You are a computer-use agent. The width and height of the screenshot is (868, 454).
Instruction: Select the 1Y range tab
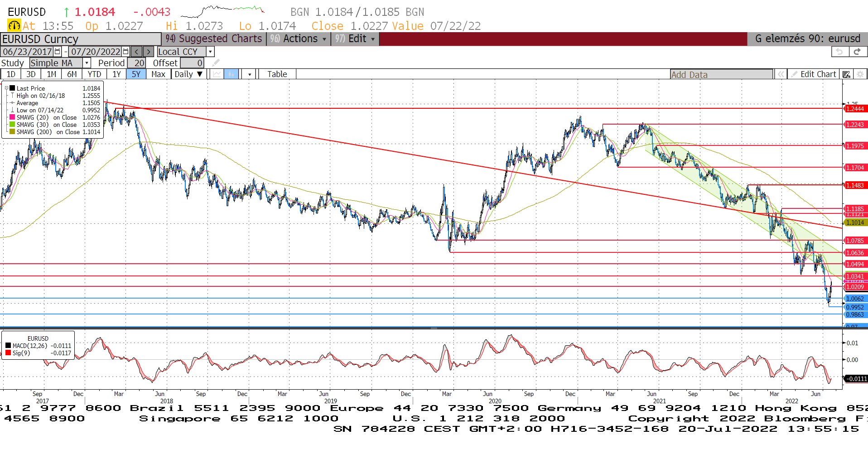point(117,74)
